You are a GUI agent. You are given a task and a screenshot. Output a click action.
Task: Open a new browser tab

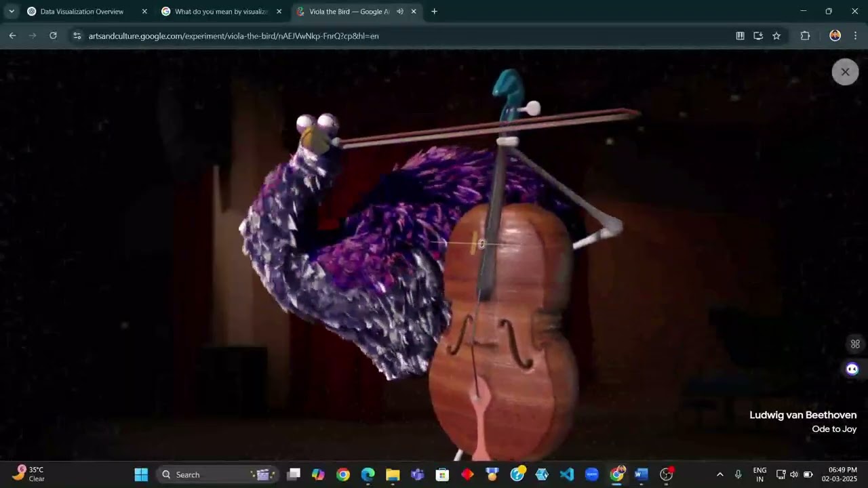pyautogui.click(x=434, y=12)
